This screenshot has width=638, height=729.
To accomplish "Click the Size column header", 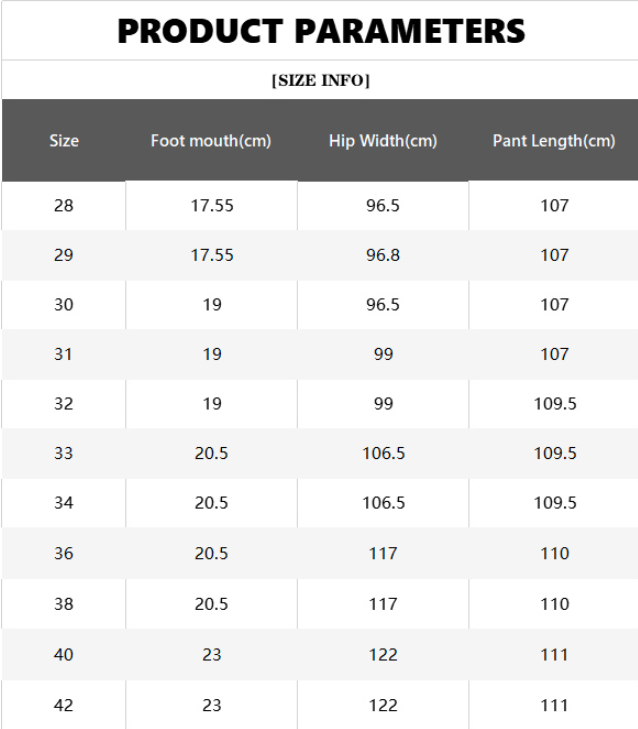I will click(x=64, y=141).
